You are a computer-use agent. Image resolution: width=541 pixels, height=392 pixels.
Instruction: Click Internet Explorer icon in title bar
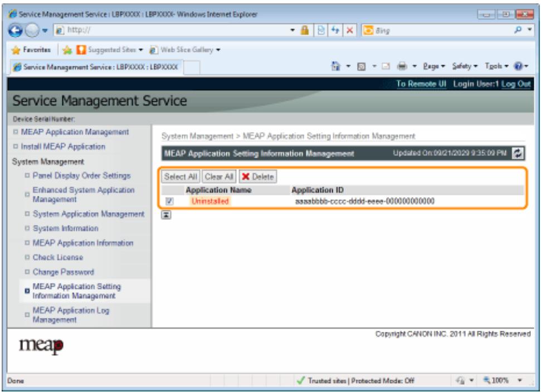coord(12,14)
